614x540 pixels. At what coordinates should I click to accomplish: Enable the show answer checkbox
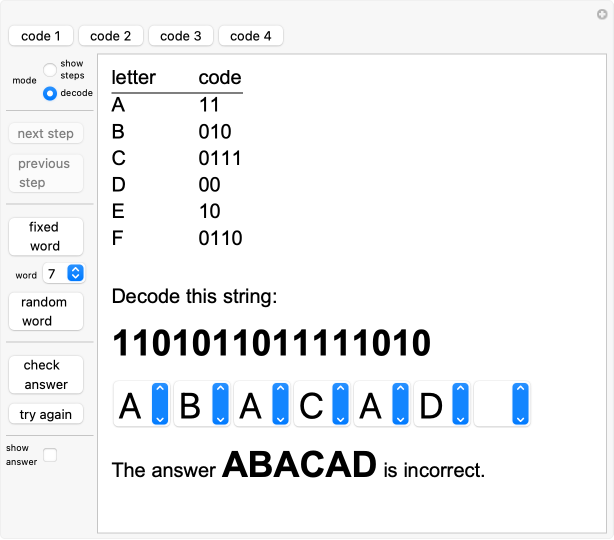(x=50, y=455)
